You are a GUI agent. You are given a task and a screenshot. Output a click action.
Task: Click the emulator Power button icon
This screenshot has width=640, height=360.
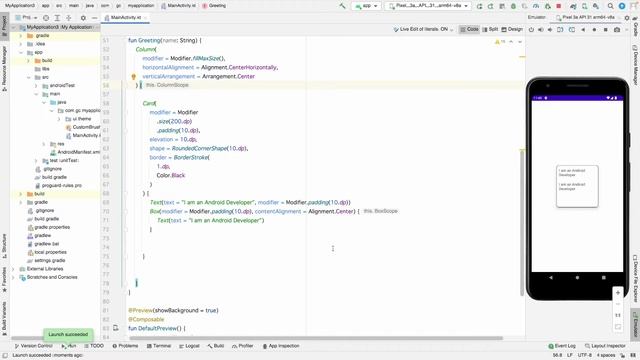pos(531,30)
